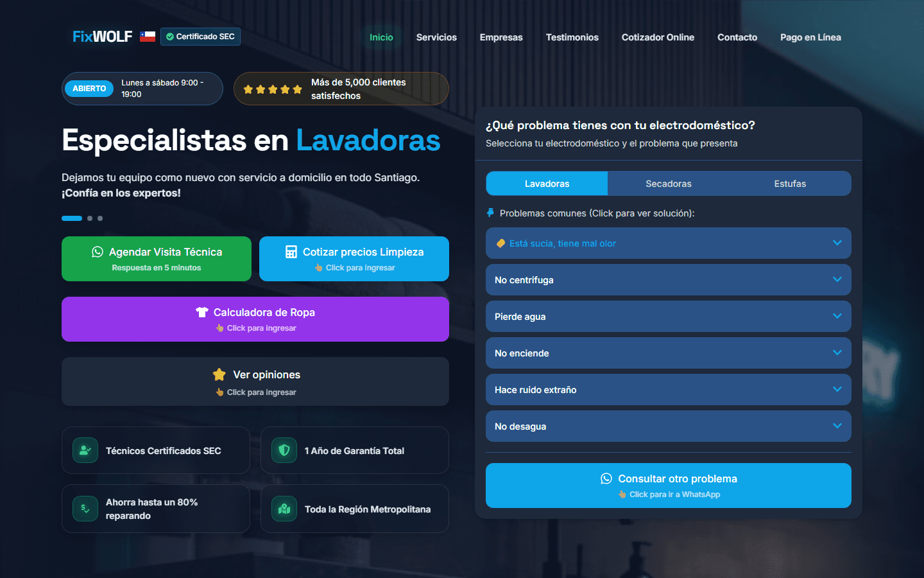Select the first active carousel indicator
Viewport: 924px width, 578px height.
click(72, 218)
